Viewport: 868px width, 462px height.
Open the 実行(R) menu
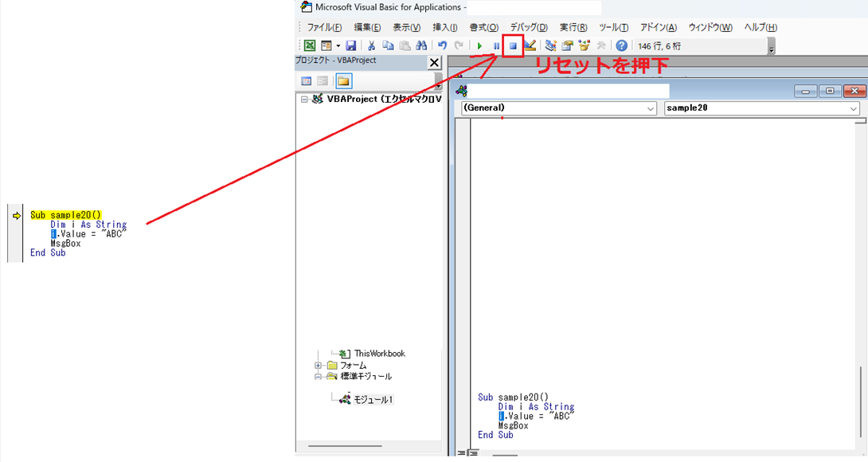click(573, 27)
